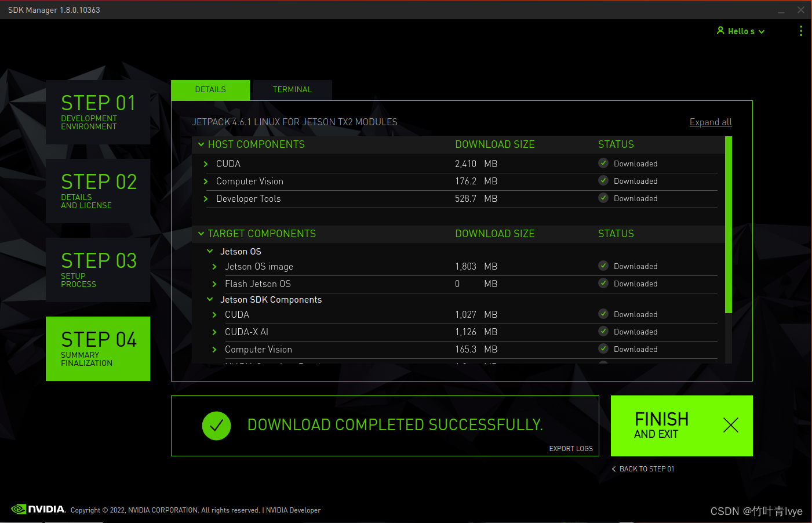Click the success checkmark in the download completed banner

point(216,426)
